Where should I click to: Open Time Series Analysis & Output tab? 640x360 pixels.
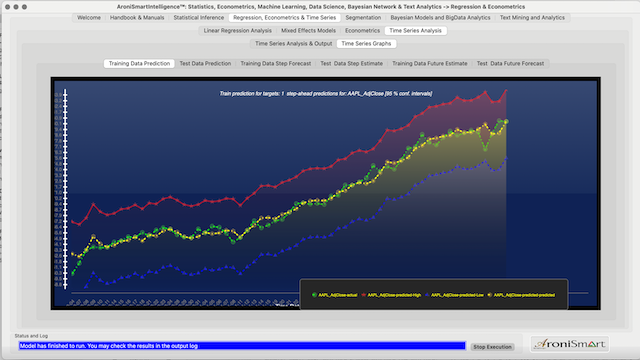(x=293, y=44)
